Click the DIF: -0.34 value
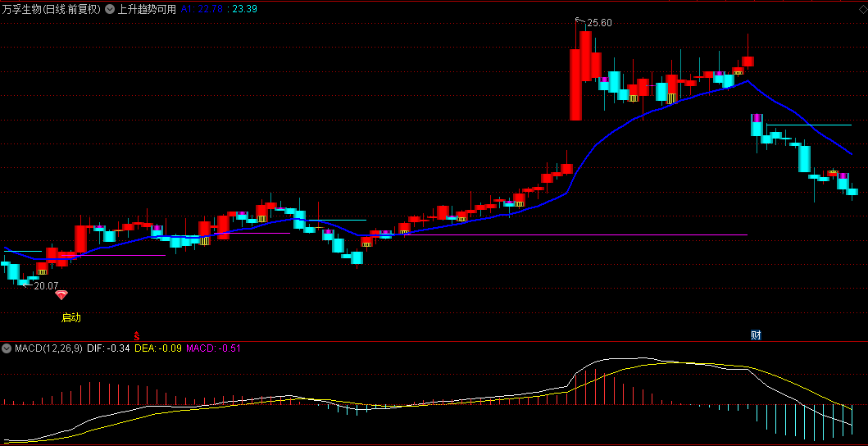 [x=108, y=348]
